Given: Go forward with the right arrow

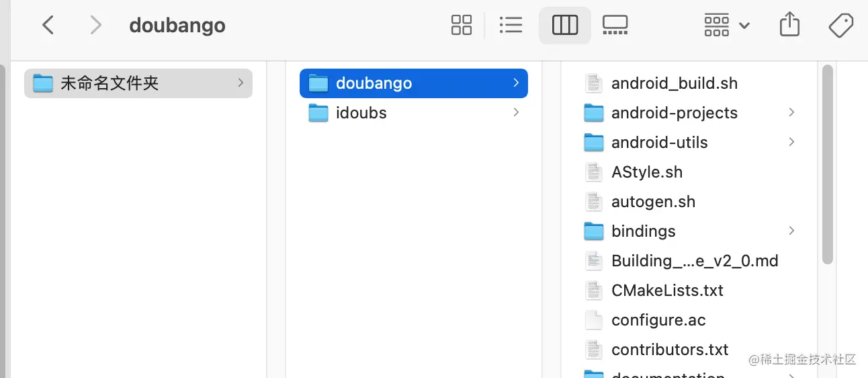Looking at the screenshot, I should [x=96, y=26].
